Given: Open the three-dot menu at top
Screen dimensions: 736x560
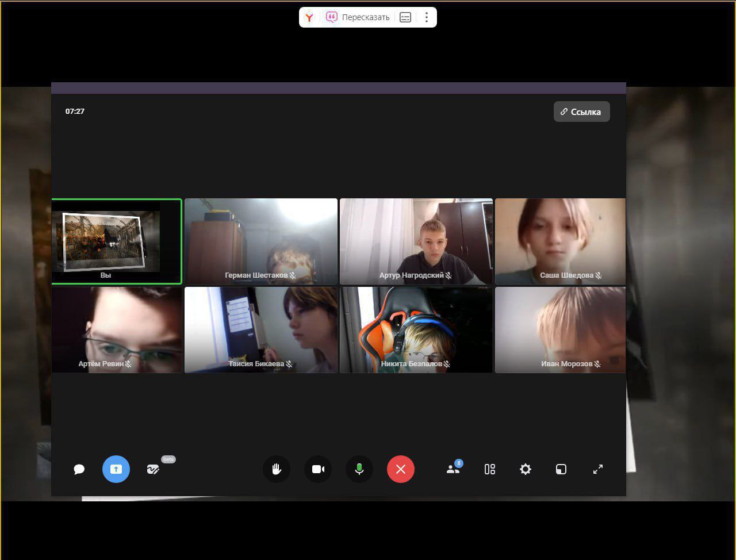Looking at the screenshot, I should coord(426,17).
